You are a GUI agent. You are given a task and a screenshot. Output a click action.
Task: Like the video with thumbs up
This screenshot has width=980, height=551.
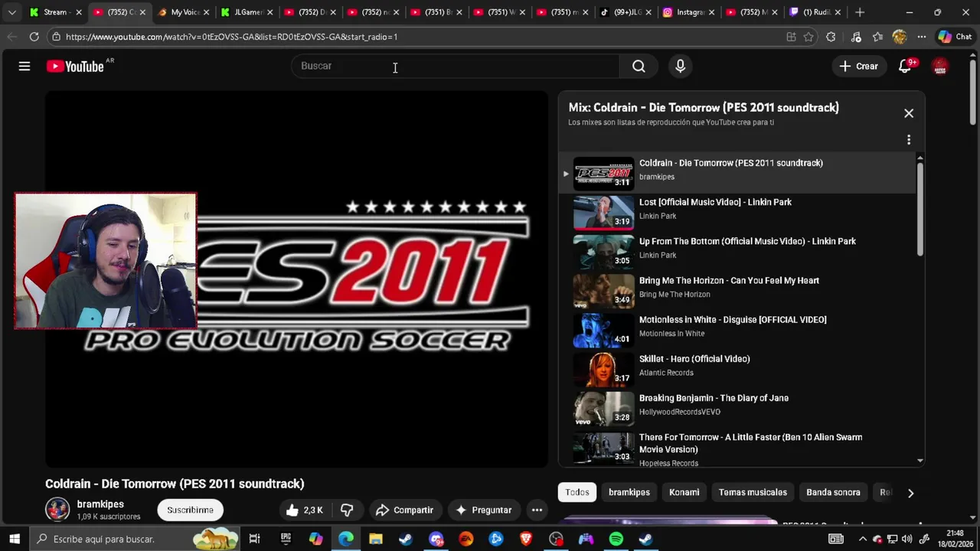(305, 510)
